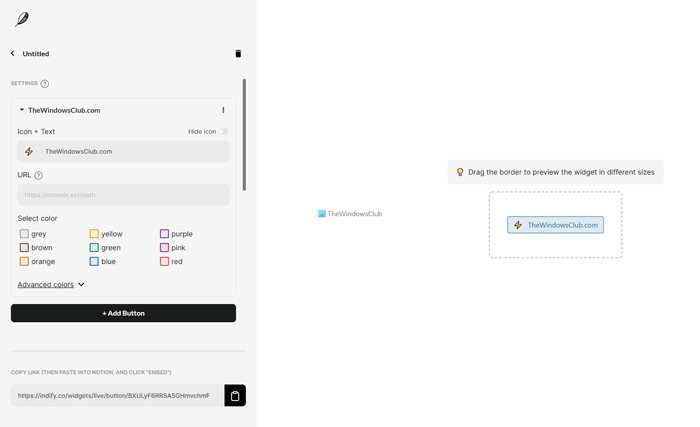Screen dimensions: 700x427
Task: Select the grey color
Action: [24, 234]
